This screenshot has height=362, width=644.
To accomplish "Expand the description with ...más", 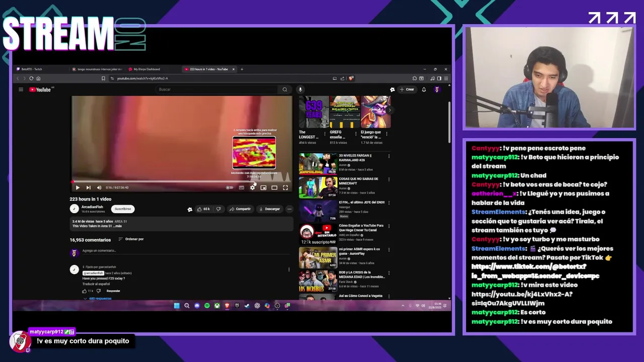I will (118, 226).
